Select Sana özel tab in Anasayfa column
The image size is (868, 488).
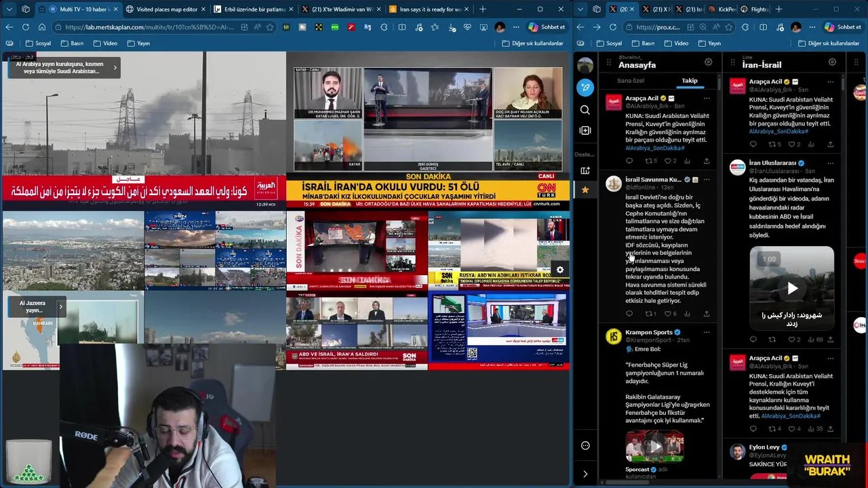click(x=630, y=81)
